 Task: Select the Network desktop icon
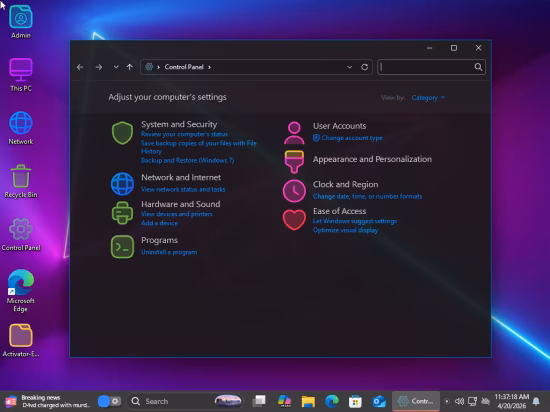(x=21, y=128)
